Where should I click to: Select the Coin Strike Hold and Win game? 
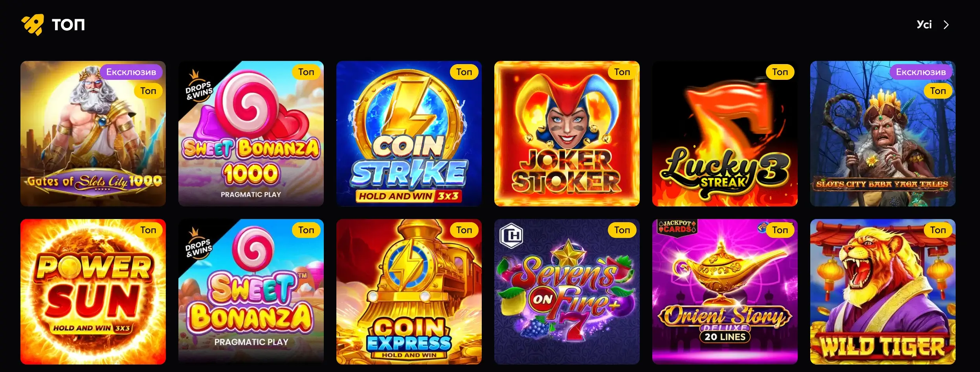tap(409, 134)
